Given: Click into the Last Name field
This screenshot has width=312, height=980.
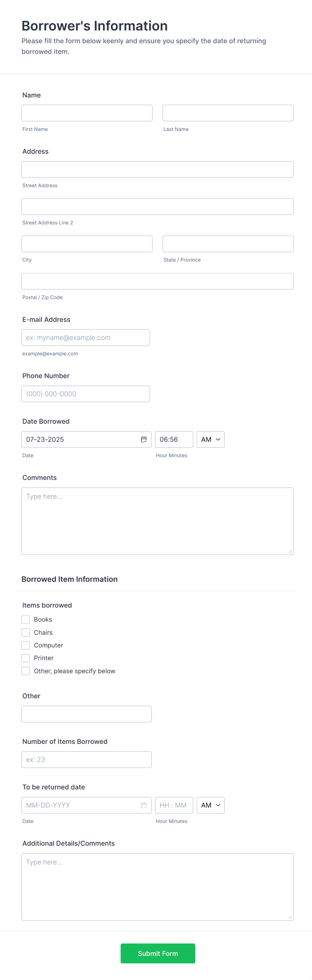Looking at the screenshot, I should (x=227, y=113).
